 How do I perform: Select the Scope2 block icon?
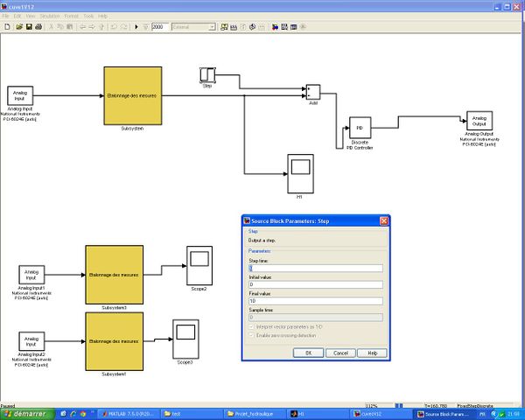(199, 258)
